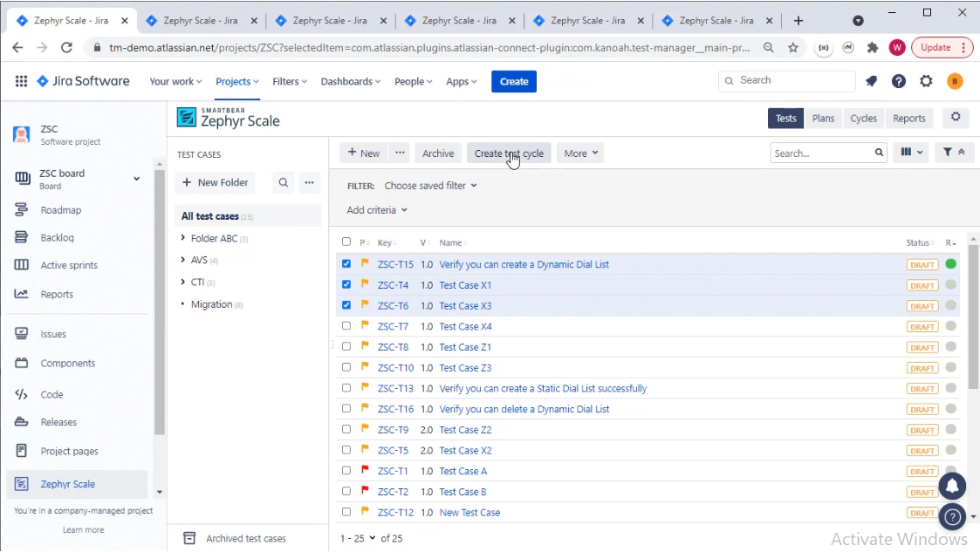Open the columns configuration icon
The width and height of the screenshot is (980, 552).
click(909, 152)
